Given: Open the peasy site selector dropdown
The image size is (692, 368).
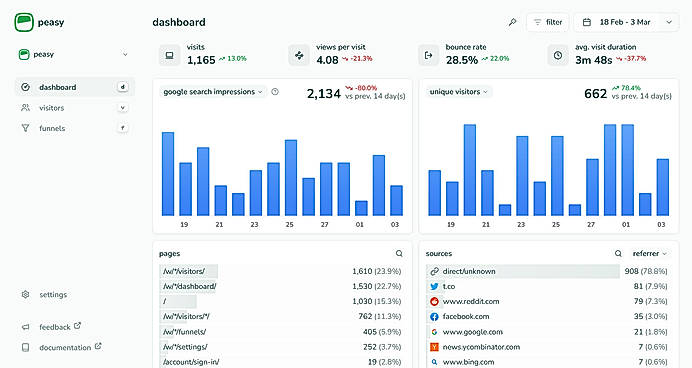Looking at the screenshot, I should [x=74, y=54].
